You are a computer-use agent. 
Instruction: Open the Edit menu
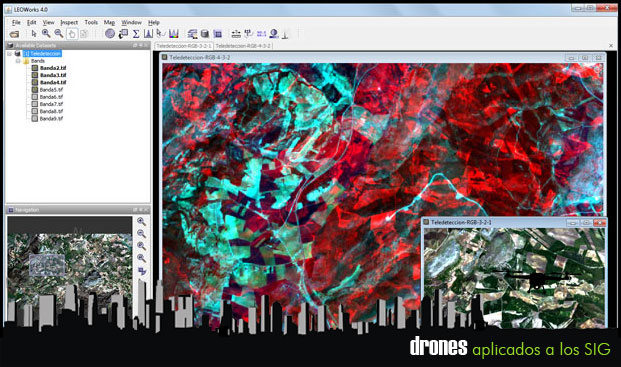[x=32, y=23]
